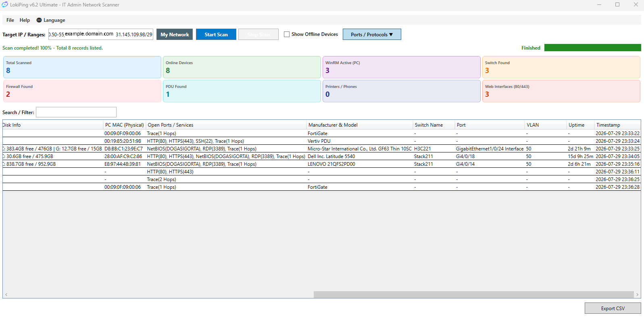Click the My Network button

coord(175,34)
